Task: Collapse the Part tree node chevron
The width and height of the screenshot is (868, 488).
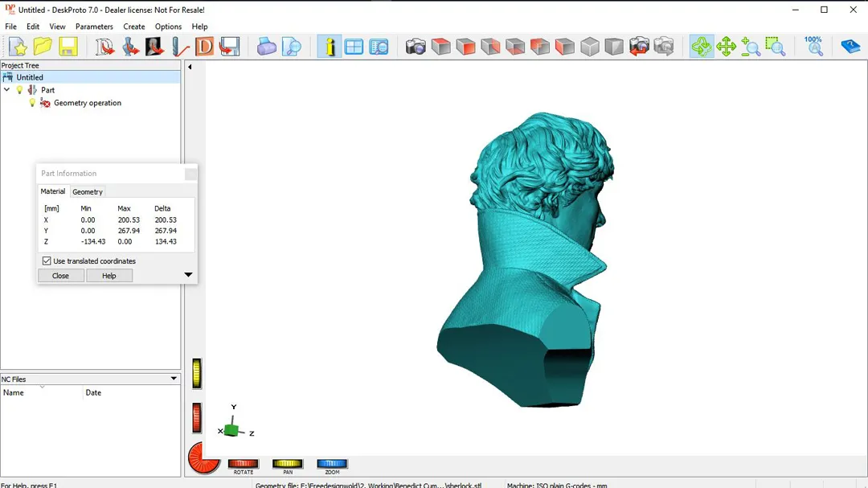Action: point(6,90)
